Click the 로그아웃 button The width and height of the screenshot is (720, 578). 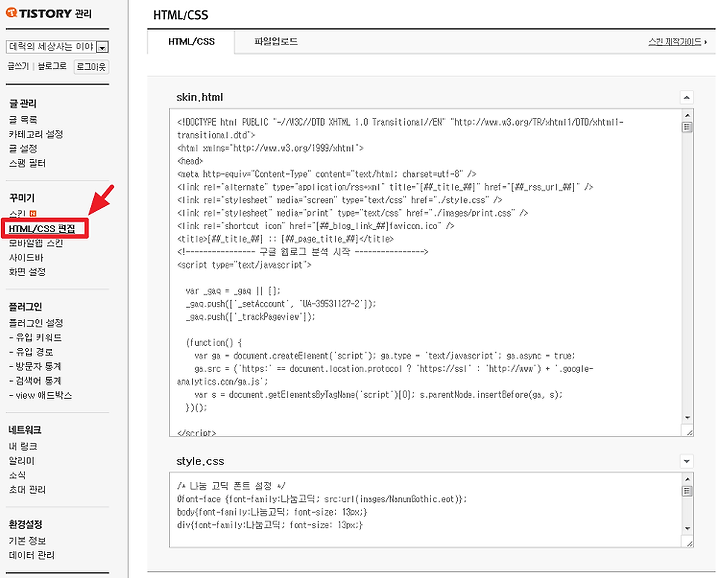click(91, 67)
